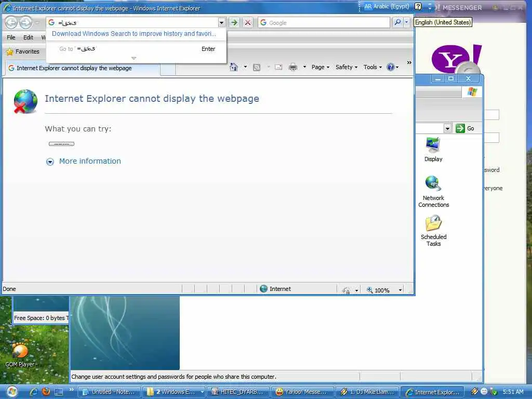The image size is (532, 399).
Task: Expand Quick Launch overflow chevron on taskbar
Action: [72, 390]
